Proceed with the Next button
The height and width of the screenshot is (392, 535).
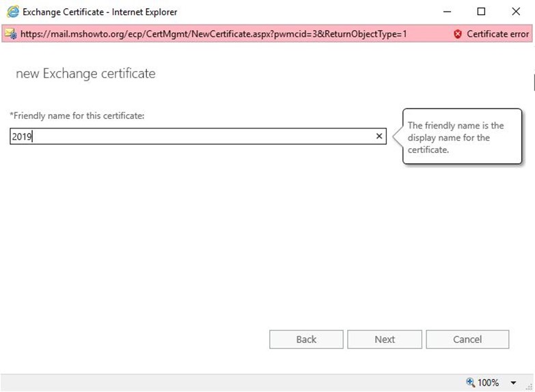(x=385, y=339)
